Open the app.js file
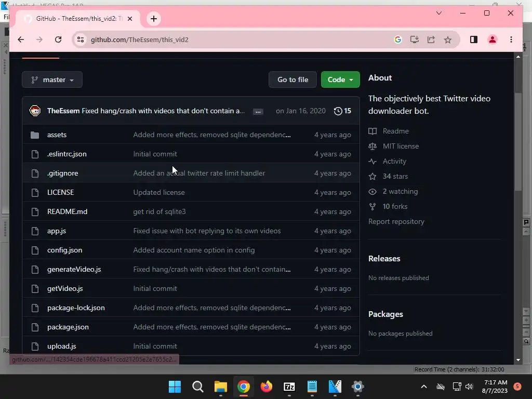This screenshot has height=399, width=532. [x=56, y=231]
